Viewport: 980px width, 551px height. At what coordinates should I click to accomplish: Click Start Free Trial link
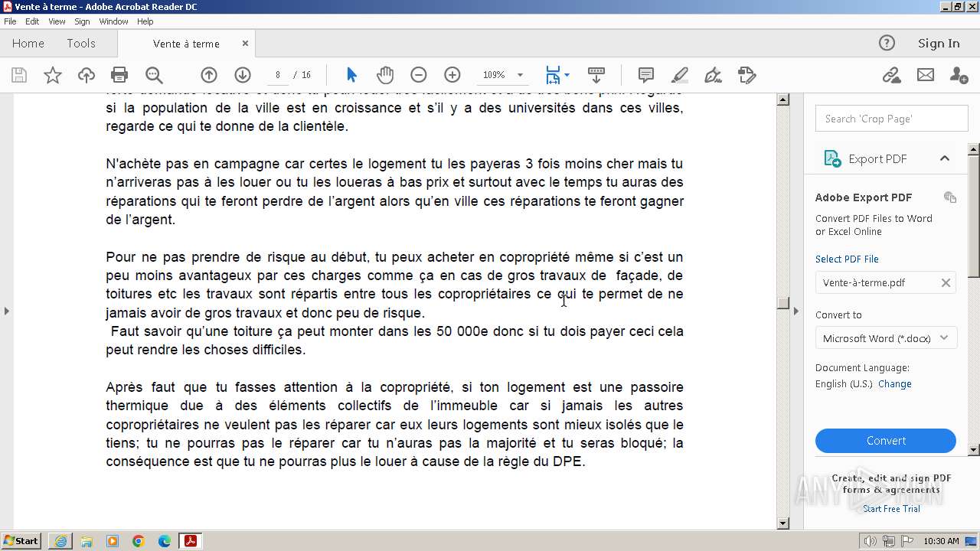tap(891, 509)
